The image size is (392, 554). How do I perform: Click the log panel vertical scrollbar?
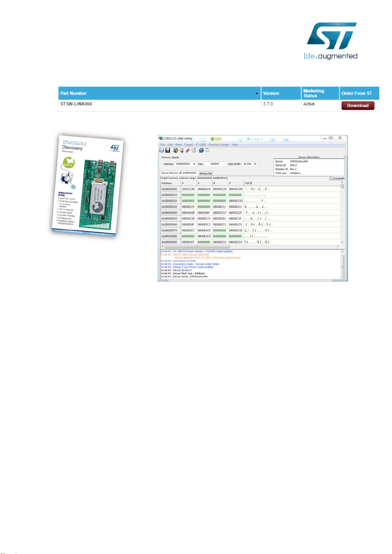342,265
